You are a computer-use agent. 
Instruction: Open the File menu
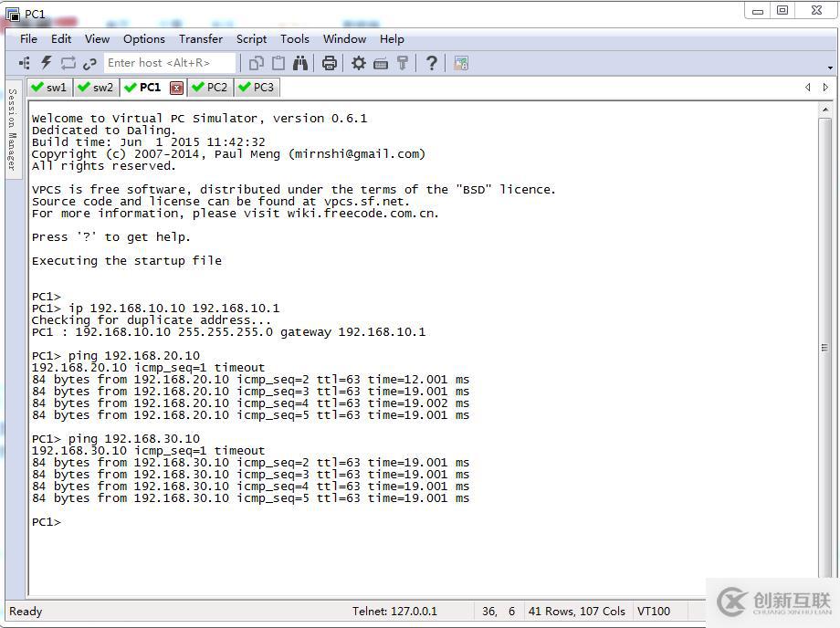point(28,39)
